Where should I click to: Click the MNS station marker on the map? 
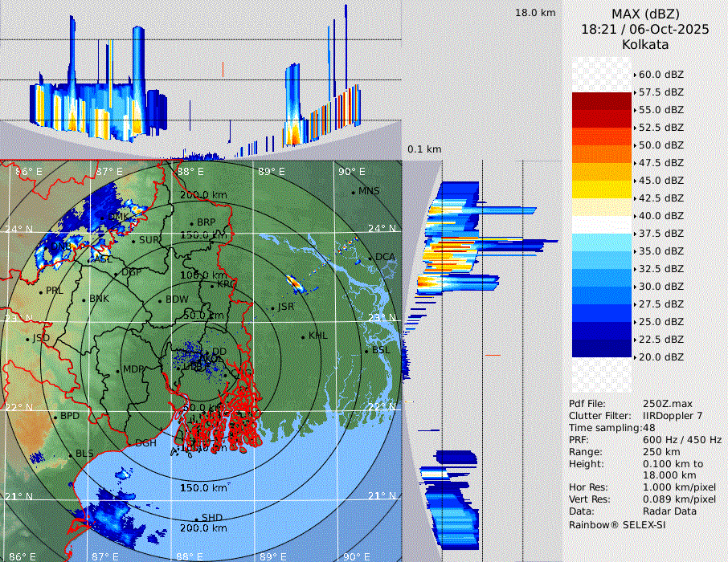(354, 192)
